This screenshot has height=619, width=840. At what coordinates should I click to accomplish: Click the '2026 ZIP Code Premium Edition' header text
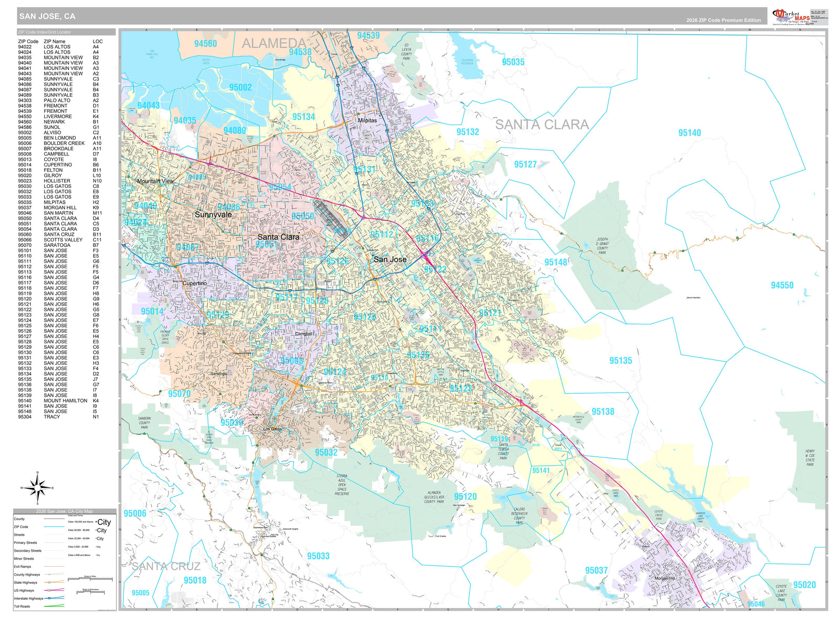click(x=723, y=20)
